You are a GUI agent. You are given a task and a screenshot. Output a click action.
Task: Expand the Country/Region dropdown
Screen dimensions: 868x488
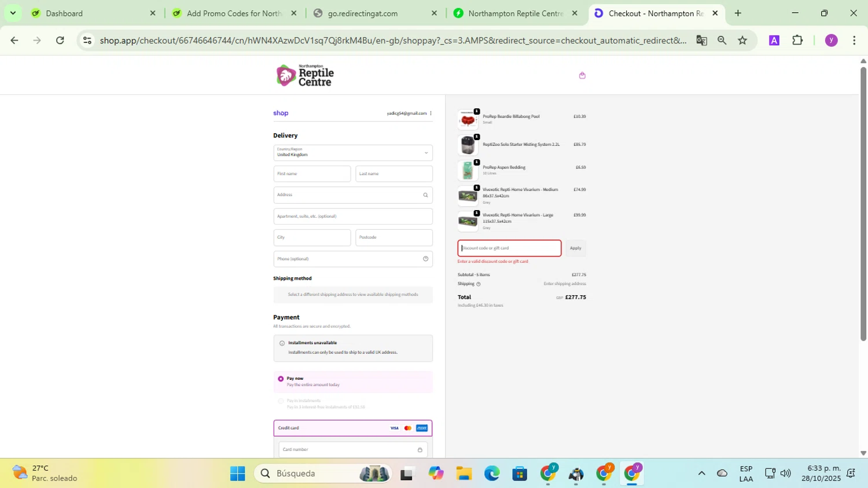353,153
